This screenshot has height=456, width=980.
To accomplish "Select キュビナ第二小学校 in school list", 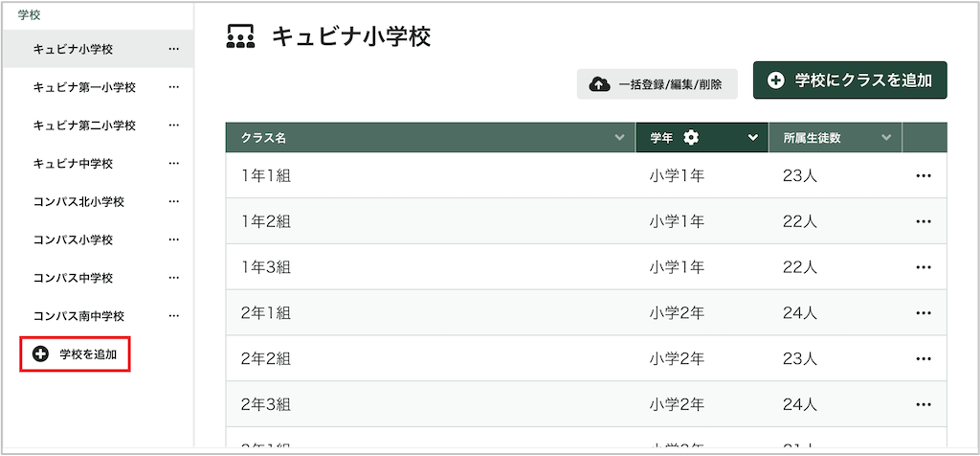I will click(x=84, y=125).
